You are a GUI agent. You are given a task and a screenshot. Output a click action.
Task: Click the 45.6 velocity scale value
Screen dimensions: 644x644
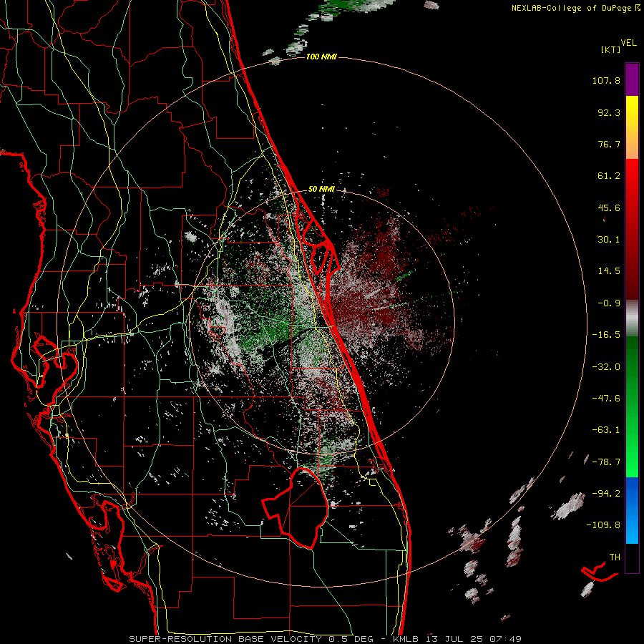(609, 208)
